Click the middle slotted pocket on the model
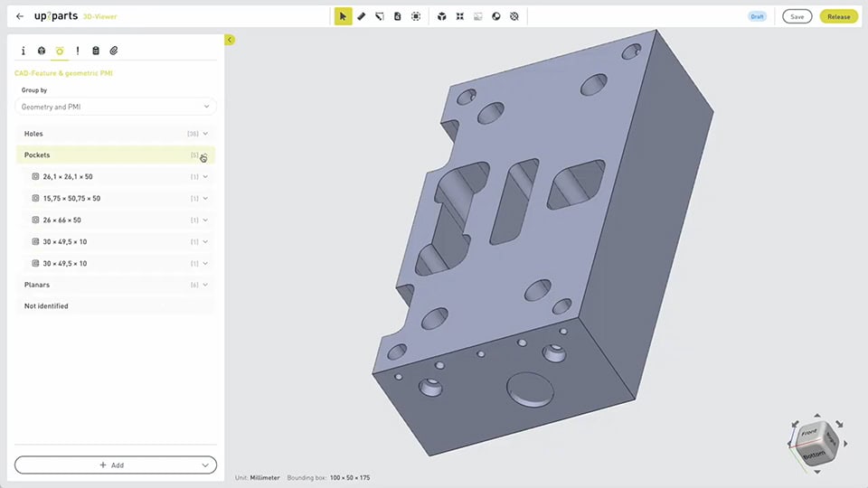This screenshot has height=488, width=868. coord(514,202)
